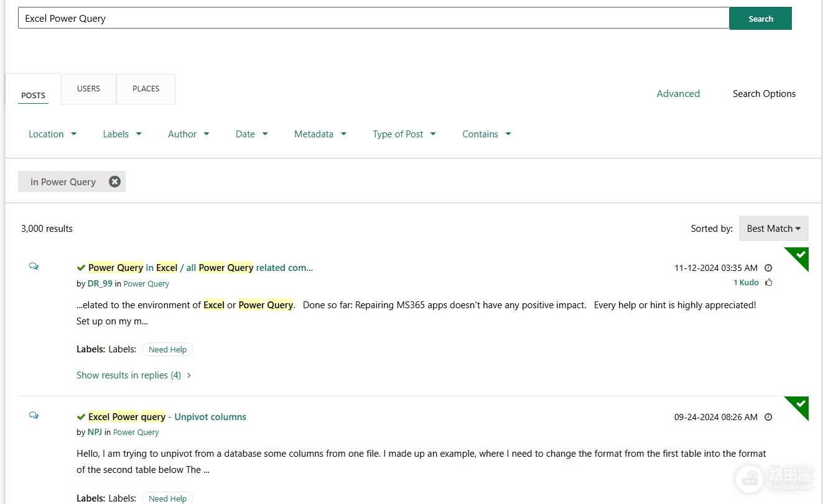Open the 'Power Query in Excel' post title
This screenshot has height=504, width=823.
tap(200, 268)
